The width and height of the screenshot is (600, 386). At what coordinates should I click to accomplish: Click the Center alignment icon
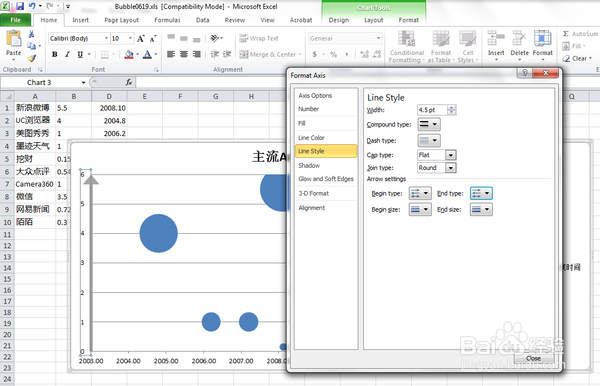[184, 54]
